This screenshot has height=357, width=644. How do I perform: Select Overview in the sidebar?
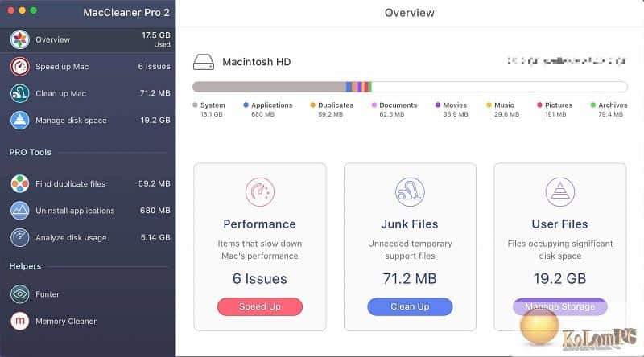[x=88, y=40]
